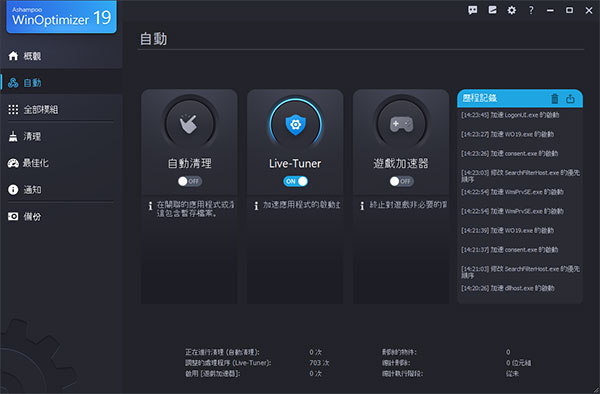Click the grid icon beside 全部模組

coord(13,109)
